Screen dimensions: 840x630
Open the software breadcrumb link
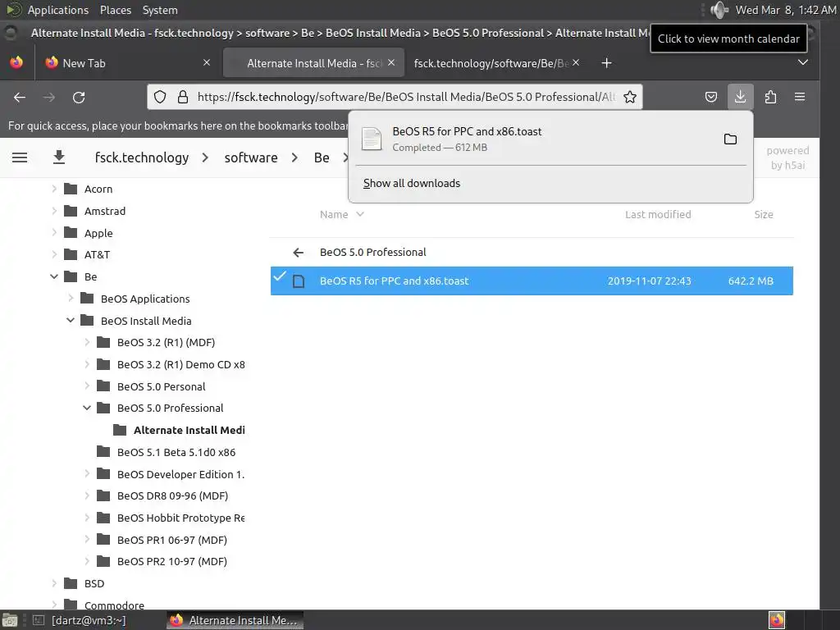point(251,157)
